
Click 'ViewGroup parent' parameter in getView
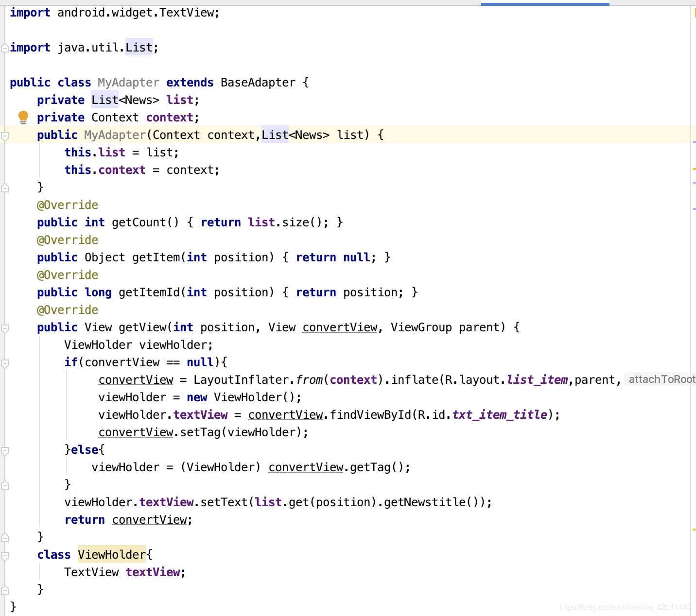(x=445, y=327)
